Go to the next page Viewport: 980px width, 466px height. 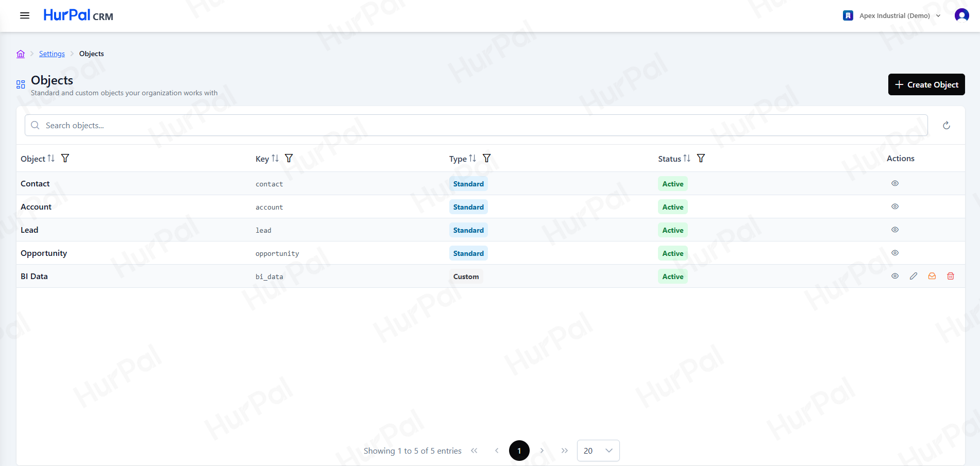click(x=542, y=451)
